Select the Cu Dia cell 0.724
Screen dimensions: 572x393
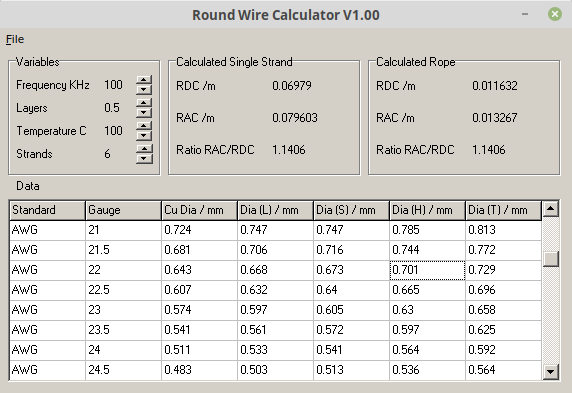(199, 230)
